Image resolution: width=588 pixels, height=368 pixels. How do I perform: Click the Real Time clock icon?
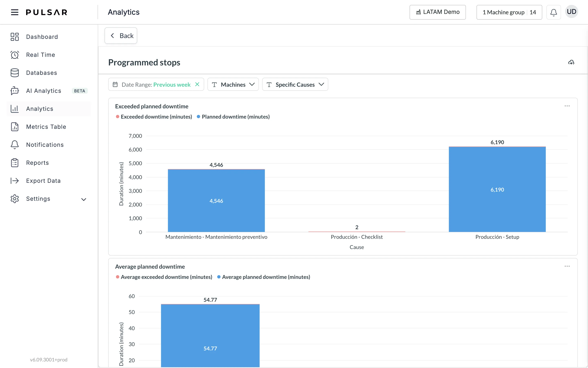(14, 55)
